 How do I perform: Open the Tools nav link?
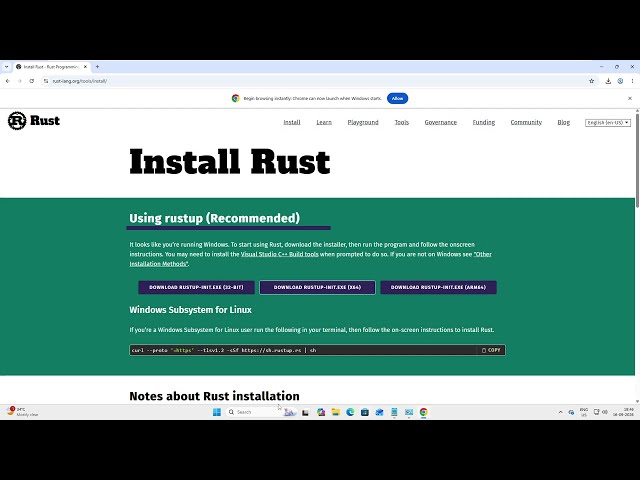tap(402, 122)
